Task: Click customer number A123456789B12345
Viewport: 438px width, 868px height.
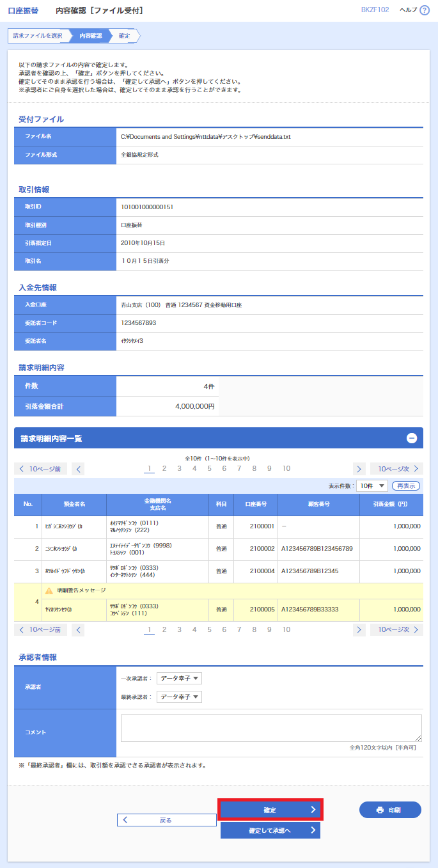Action: pos(311,571)
